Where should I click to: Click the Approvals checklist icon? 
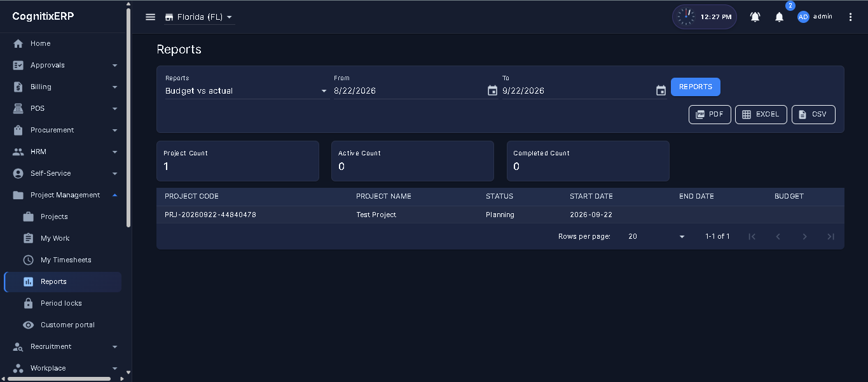[18, 65]
